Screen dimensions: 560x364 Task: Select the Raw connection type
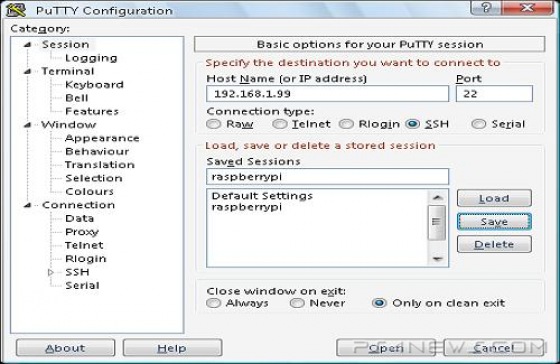click(214, 124)
